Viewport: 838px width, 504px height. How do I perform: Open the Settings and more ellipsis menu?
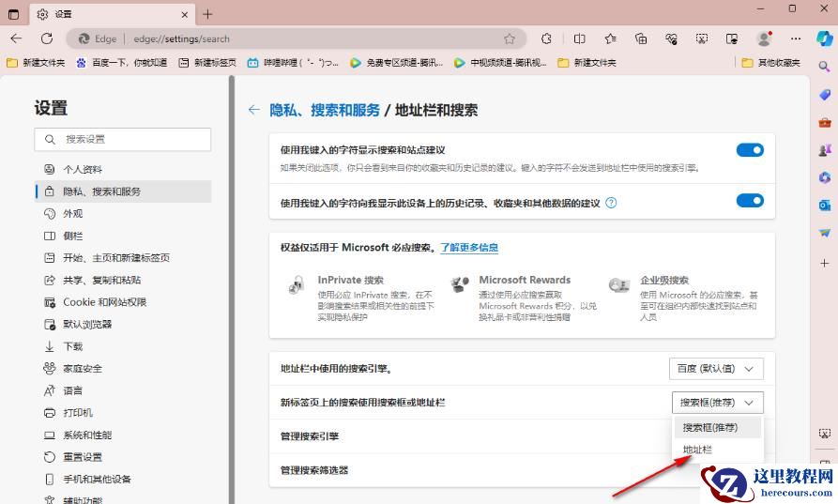pos(796,38)
